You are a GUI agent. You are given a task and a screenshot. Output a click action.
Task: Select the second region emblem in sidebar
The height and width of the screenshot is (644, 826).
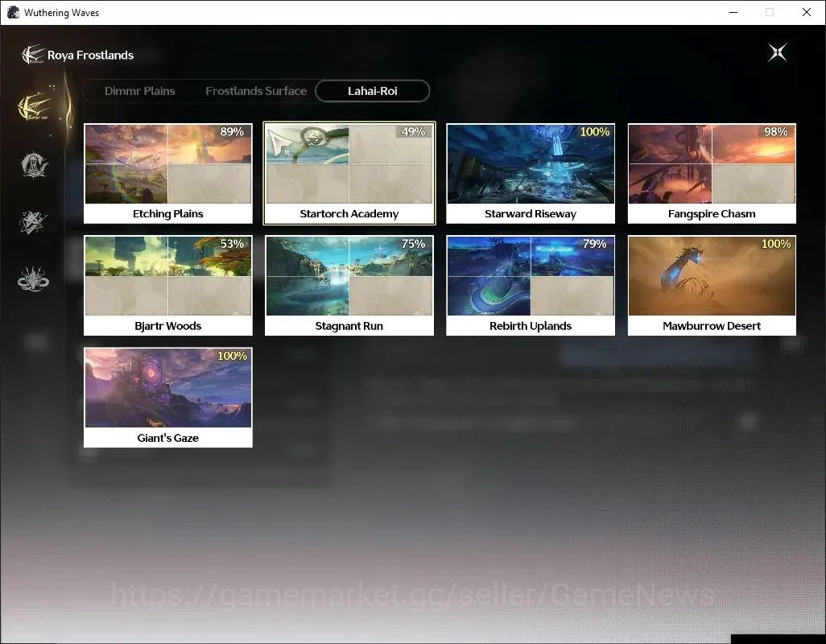pyautogui.click(x=34, y=165)
